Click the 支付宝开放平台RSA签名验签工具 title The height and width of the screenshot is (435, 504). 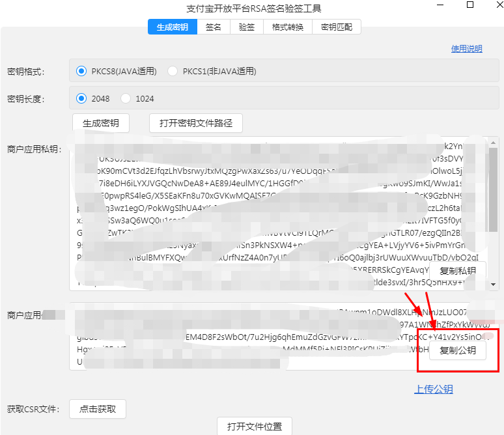click(x=254, y=8)
